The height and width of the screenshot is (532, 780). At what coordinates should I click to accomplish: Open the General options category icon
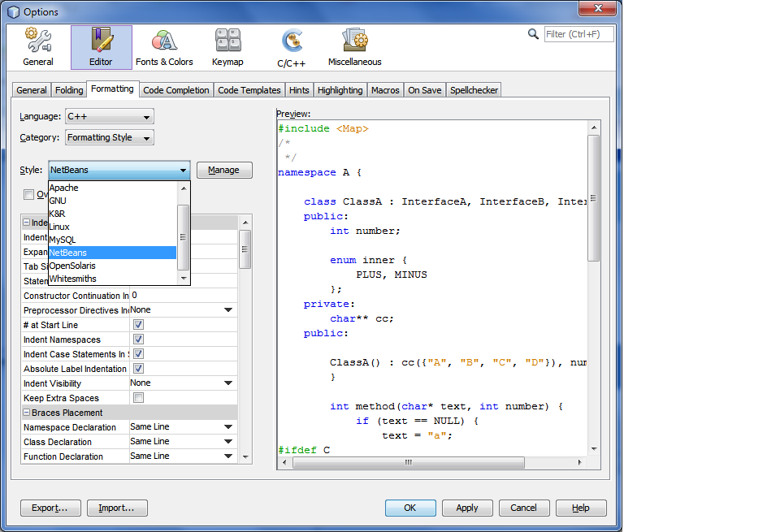click(37, 46)
